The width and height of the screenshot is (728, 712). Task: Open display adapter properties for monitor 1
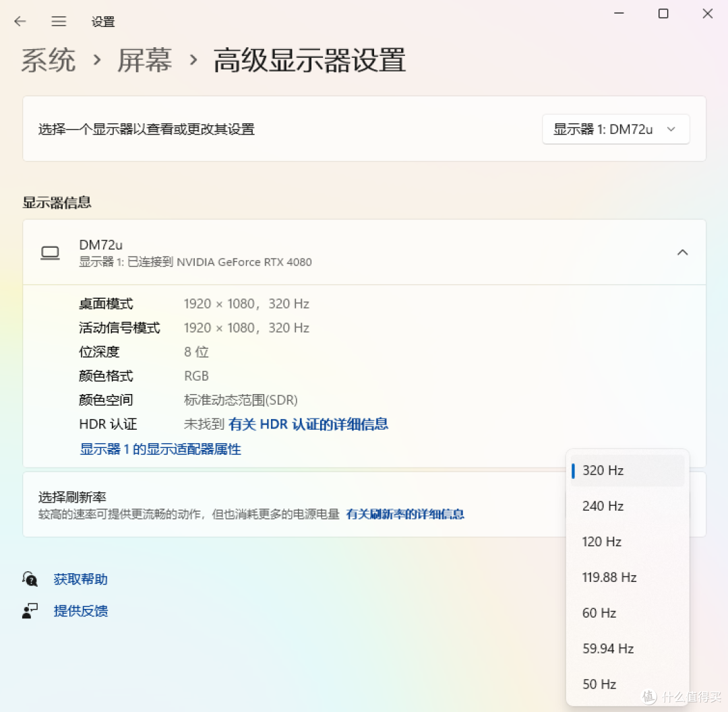tap(160, 449)
